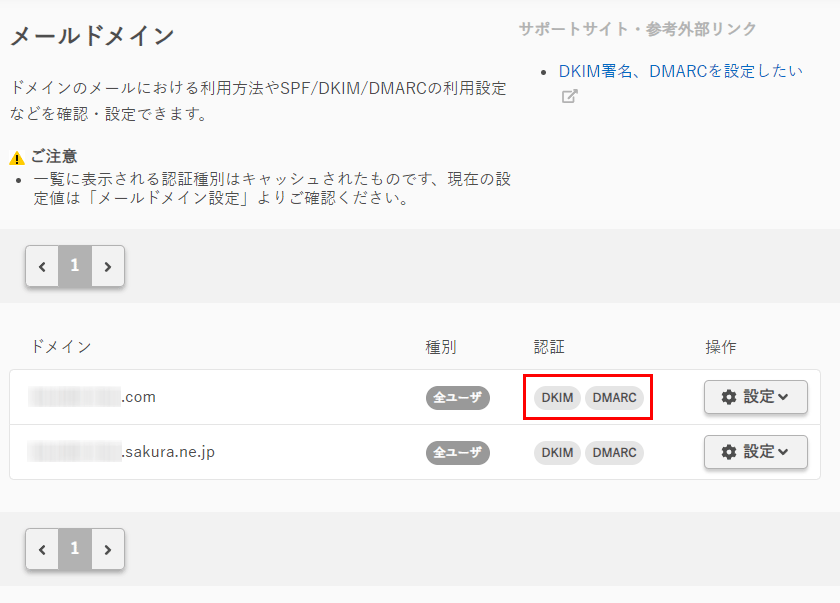Screen dimensions: 840x603
Task: Go to next page using bottom pagination arrow
Action: [x=108, y=549]
